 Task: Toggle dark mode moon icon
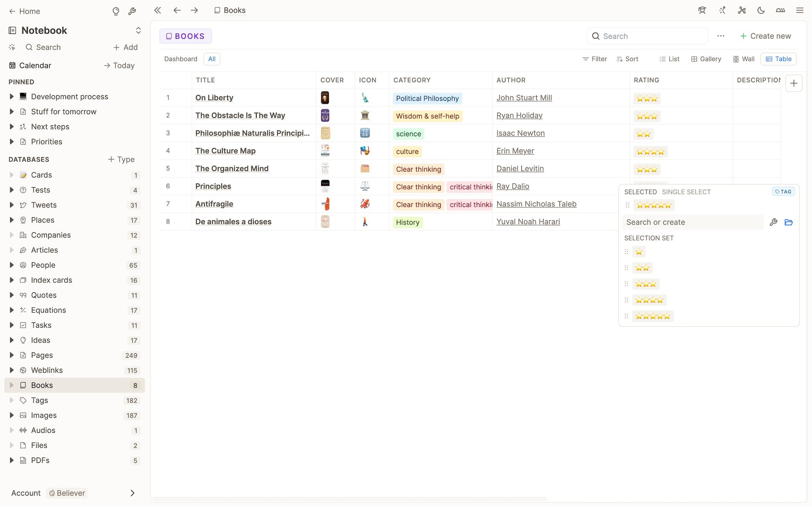click(761, 10)
